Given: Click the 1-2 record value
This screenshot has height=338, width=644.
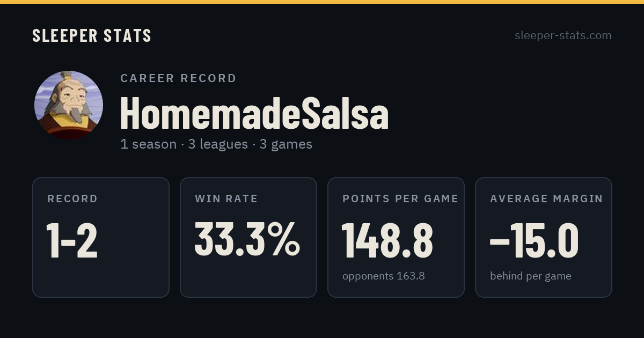Looking at the screenshot, I should [x=72, y=241].
